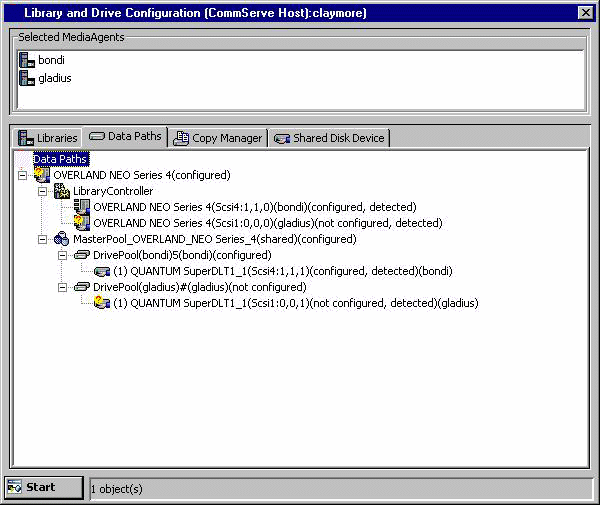Switch to the Libraries tab
Viewport: 600px width, 505px height.
(48, 138)
